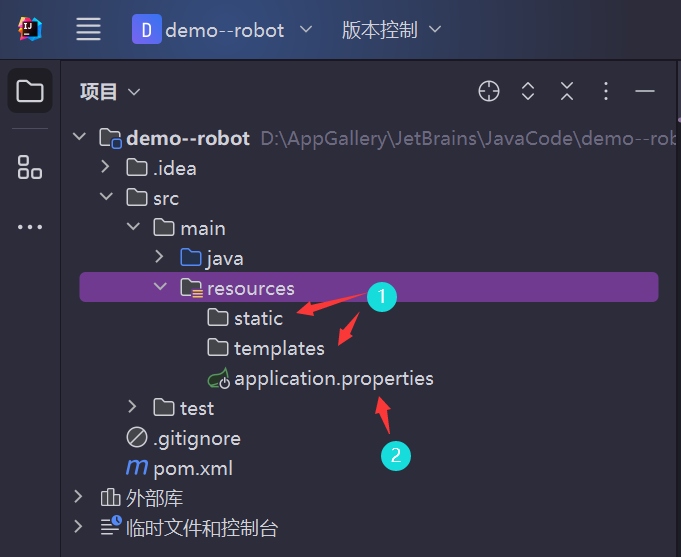Open Project panel options (vertical dots)

click(606, 92)
